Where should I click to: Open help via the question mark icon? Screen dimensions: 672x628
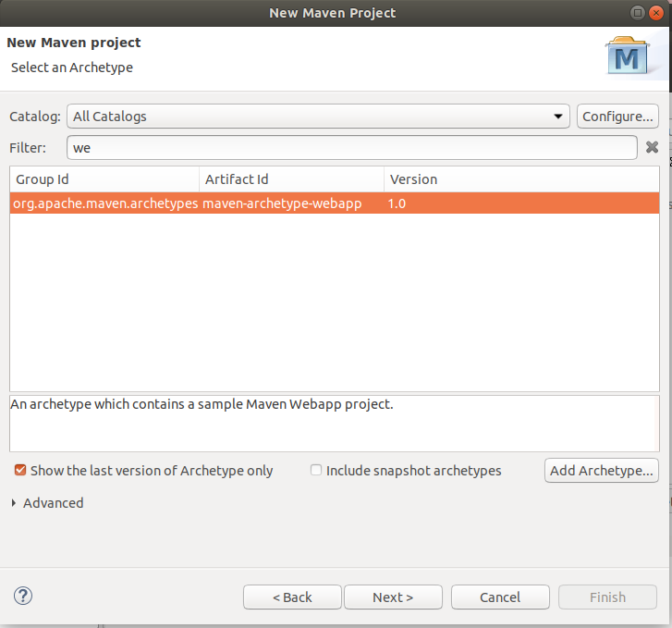click(23, 596)
